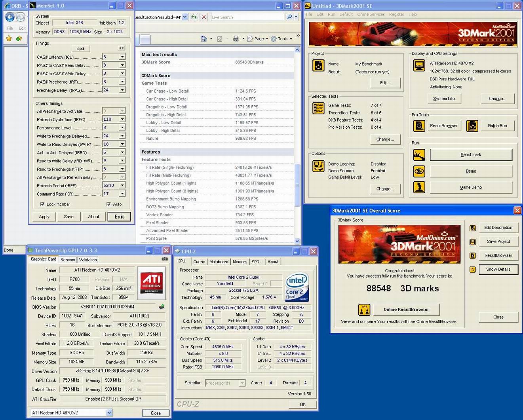Open the Run menu in 3DMark2001
This screenshot has width=523, height=420.
point(331,14)
